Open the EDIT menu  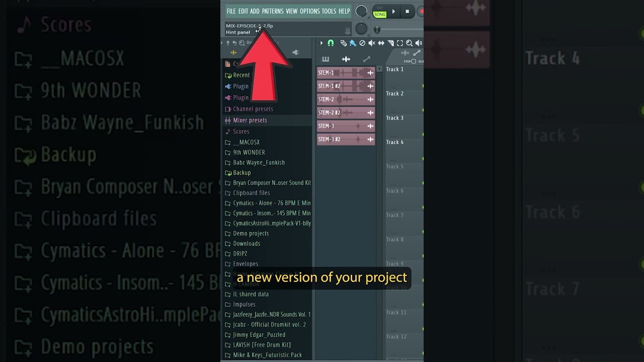click(x=243, y=11)
